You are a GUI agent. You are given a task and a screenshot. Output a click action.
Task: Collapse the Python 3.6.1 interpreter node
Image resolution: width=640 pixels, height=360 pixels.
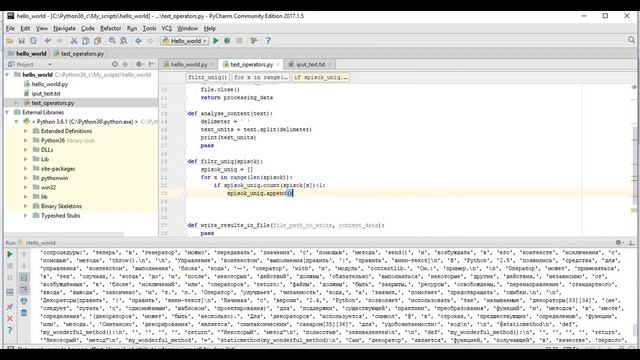pos(16,122)
